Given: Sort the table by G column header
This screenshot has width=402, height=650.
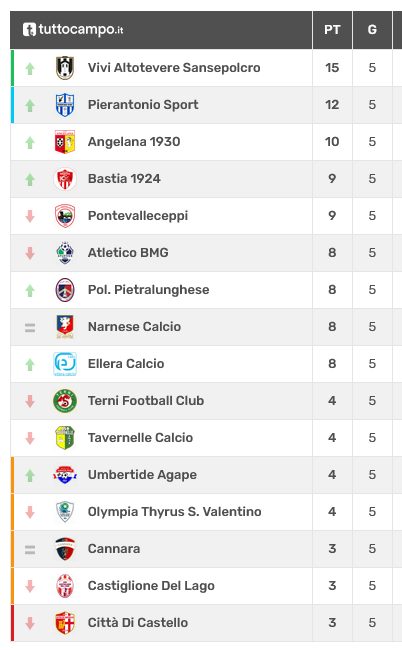Looking at the screenshot, I should point(372,30).
